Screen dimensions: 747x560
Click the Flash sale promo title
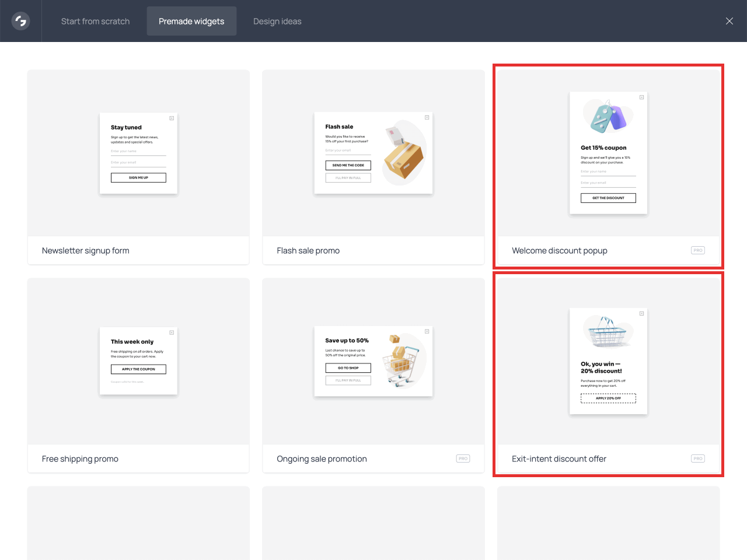pos(308,251)
